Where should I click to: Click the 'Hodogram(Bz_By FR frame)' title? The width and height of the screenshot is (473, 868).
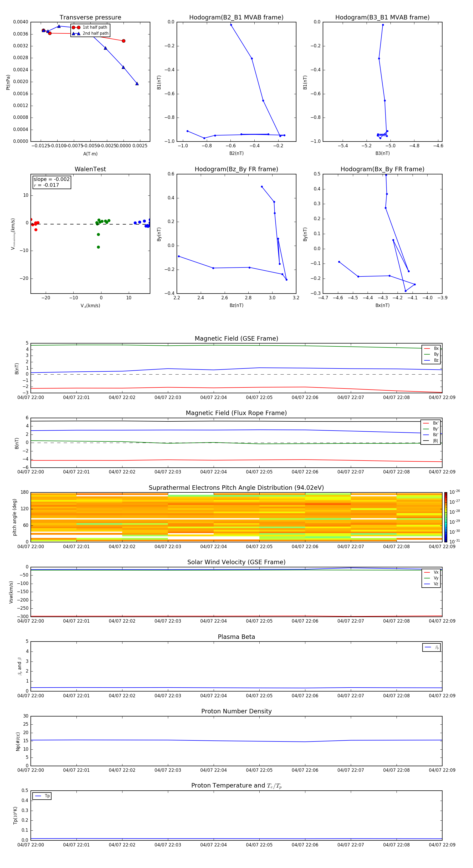click(x=236, y=169)
